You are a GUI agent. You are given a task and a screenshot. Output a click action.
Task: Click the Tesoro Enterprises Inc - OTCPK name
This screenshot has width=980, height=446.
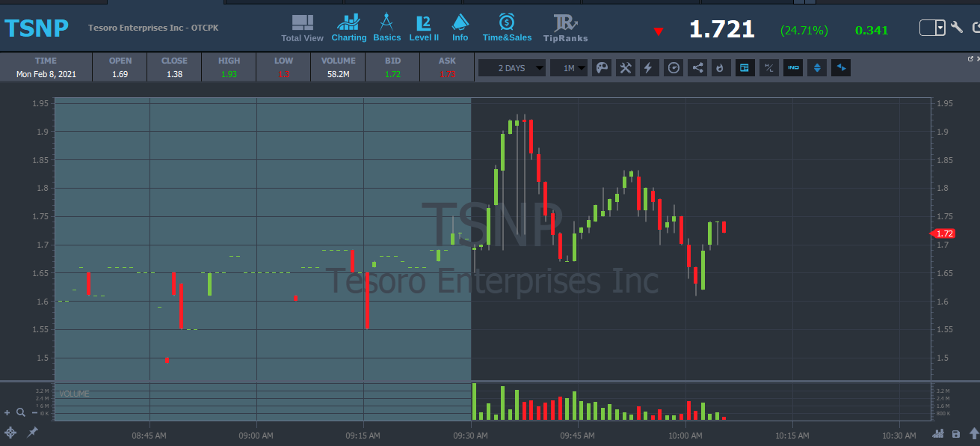[x=153, y=28]
